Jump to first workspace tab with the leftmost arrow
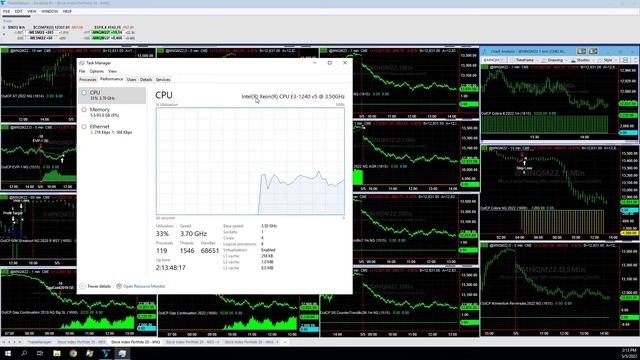 [4, 342]
